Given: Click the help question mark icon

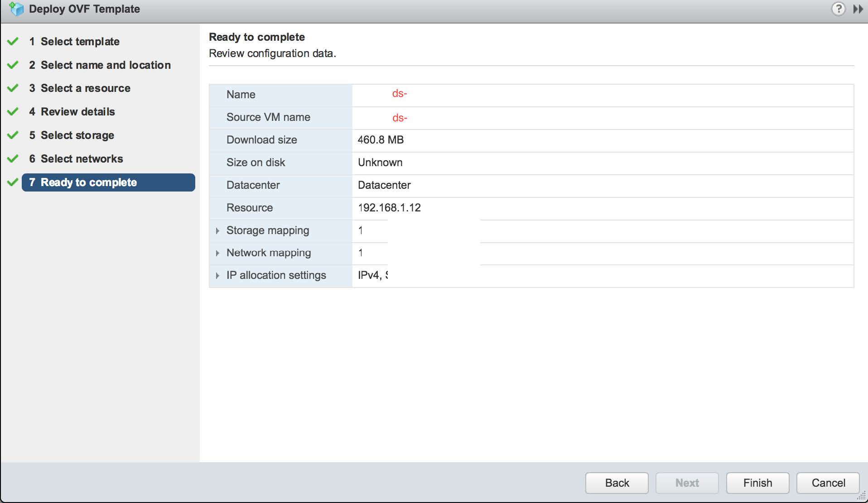Looking at the screenshot, I should 838,9.
